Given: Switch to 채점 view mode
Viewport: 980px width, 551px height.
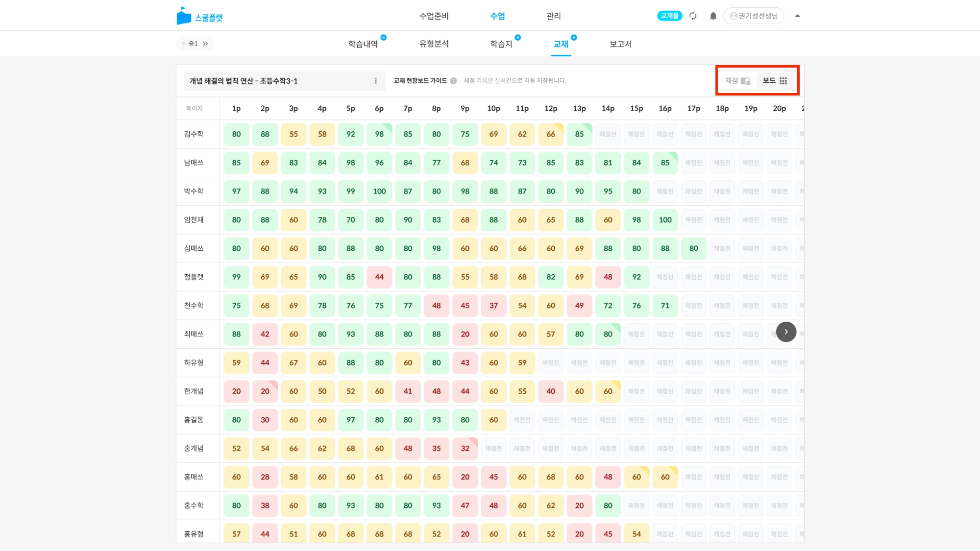Looking at the screenshot, I should point(737,81).
